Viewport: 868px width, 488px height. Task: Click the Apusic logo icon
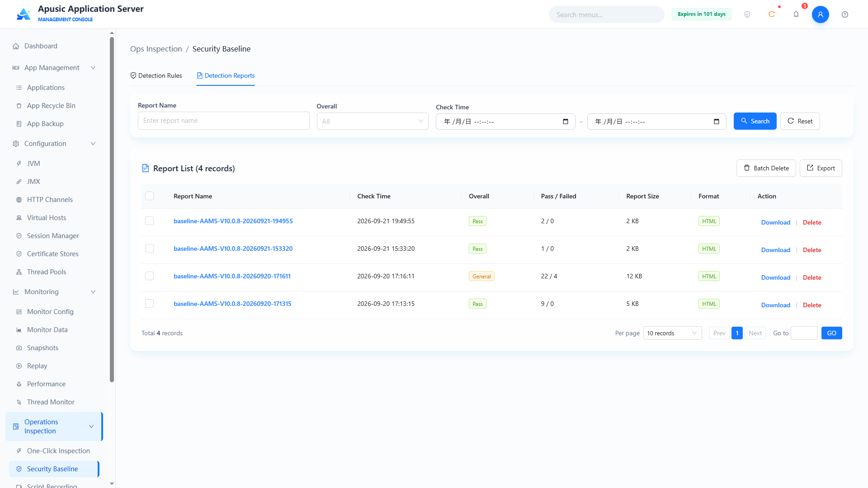tap(24, 14)
